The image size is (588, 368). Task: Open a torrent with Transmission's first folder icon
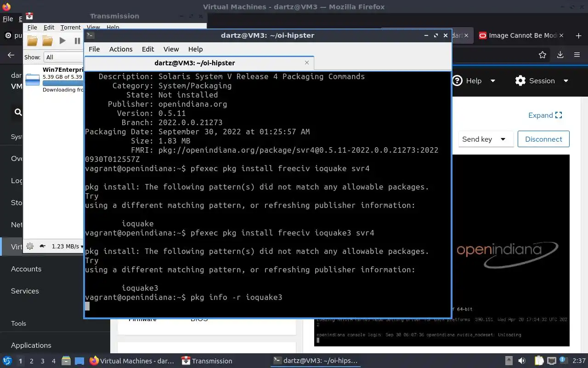click(32, 41)
